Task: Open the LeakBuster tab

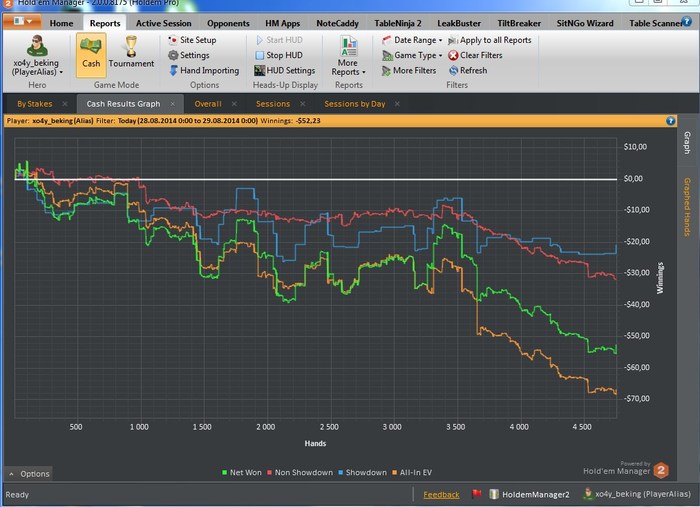Action: tap(459, 23)
